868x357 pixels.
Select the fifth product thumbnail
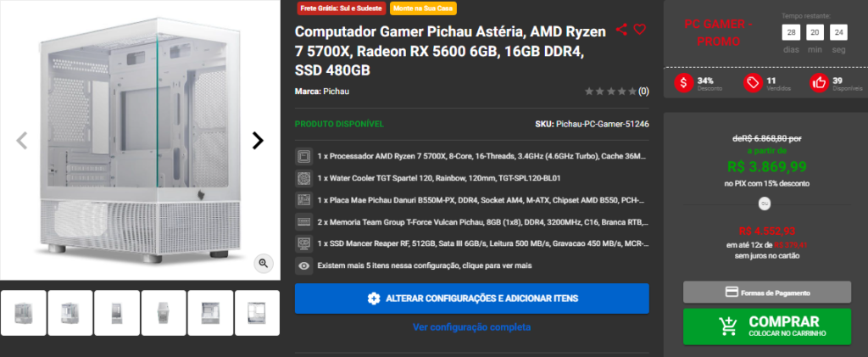pyautogui.click(x=210, y=313)
